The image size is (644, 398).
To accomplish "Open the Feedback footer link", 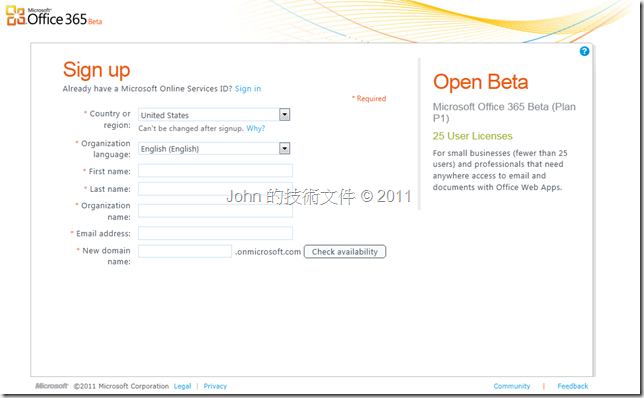I will coord(573,386).
